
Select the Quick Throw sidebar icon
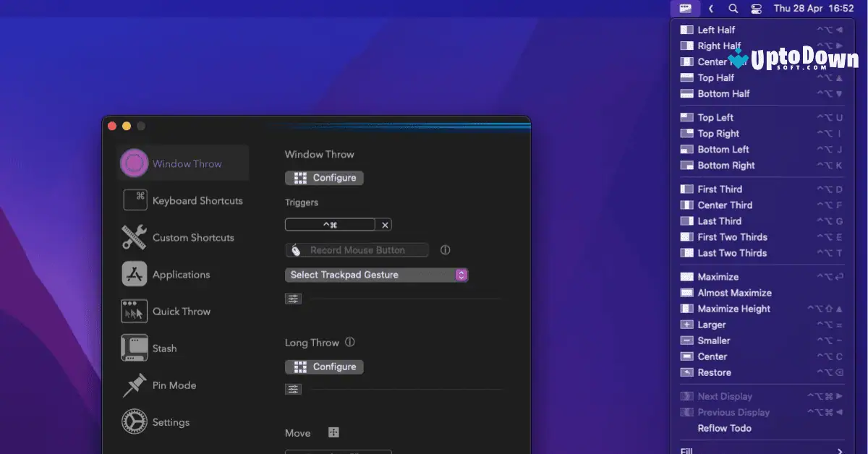tap(135, 311)
